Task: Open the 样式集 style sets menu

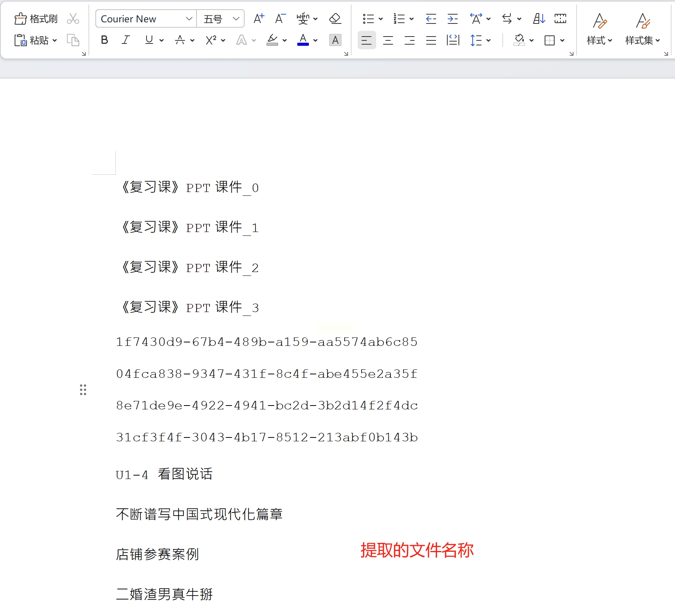Action: tap(642, 29)
